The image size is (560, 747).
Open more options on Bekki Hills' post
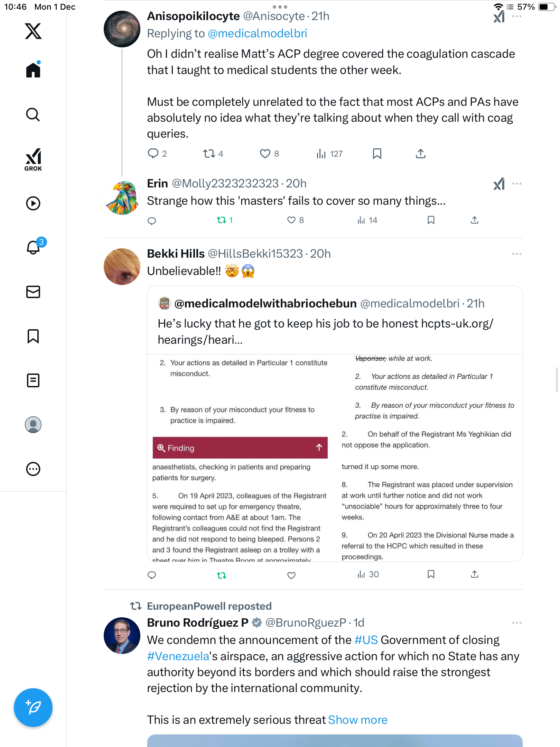pos(516,254)
